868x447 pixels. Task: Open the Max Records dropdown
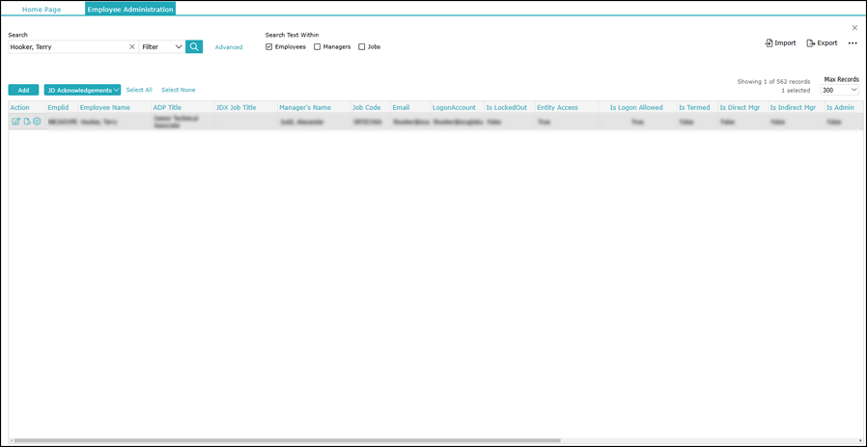point(840,90)
